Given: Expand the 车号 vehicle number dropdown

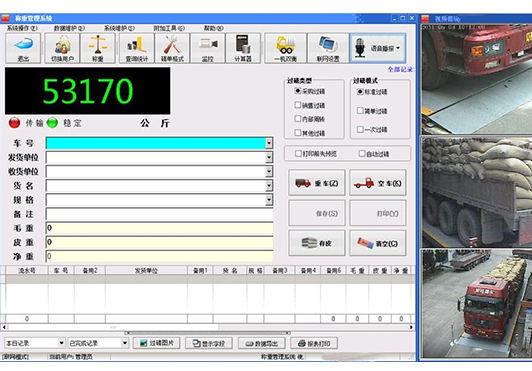Looking at the screenshot, I should coord(269,143).
